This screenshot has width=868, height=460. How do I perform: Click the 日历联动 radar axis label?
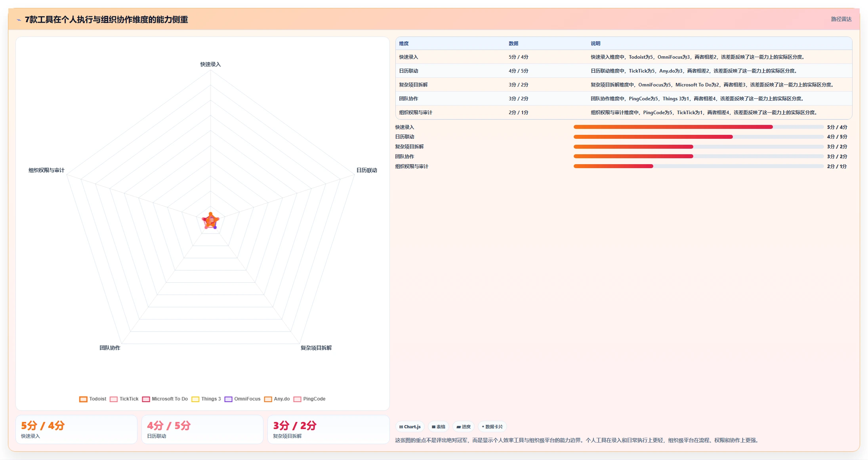click(366, 170)
